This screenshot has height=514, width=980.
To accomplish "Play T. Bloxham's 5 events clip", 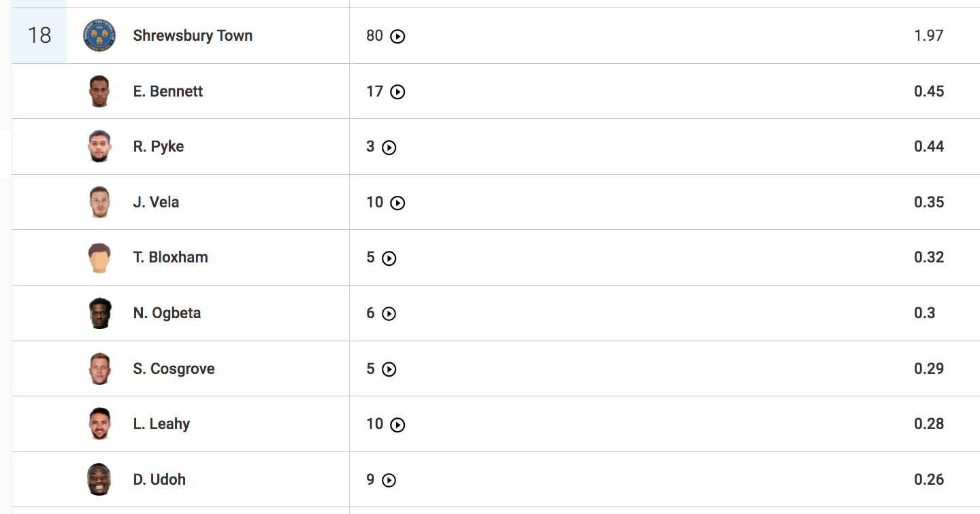I will click(x=389, y=258).
